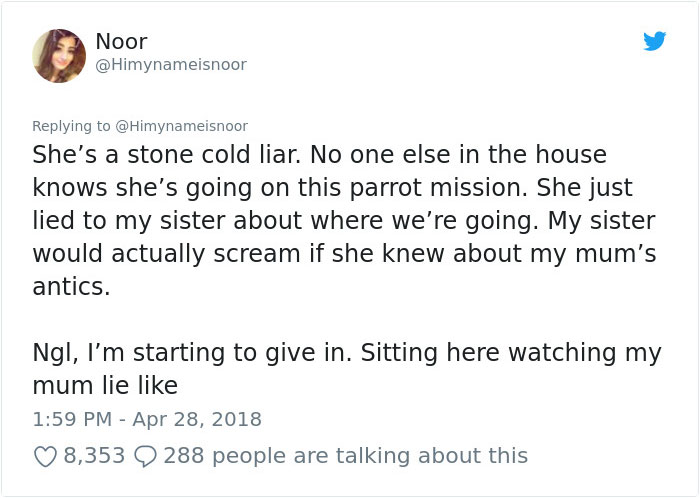Viewport: 700px width, 498px height.
Task: Click the display name Noor
Action: (x=121, y=42)
